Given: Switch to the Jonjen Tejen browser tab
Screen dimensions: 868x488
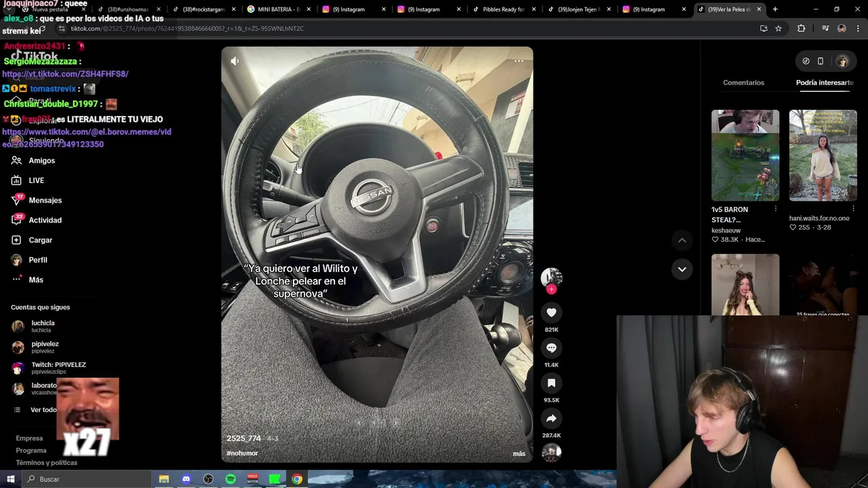Looking at the screenshot, I should [578, 9].
